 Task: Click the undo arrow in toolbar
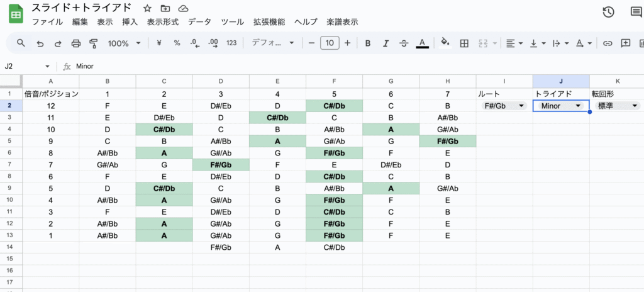tap(40, 43)
